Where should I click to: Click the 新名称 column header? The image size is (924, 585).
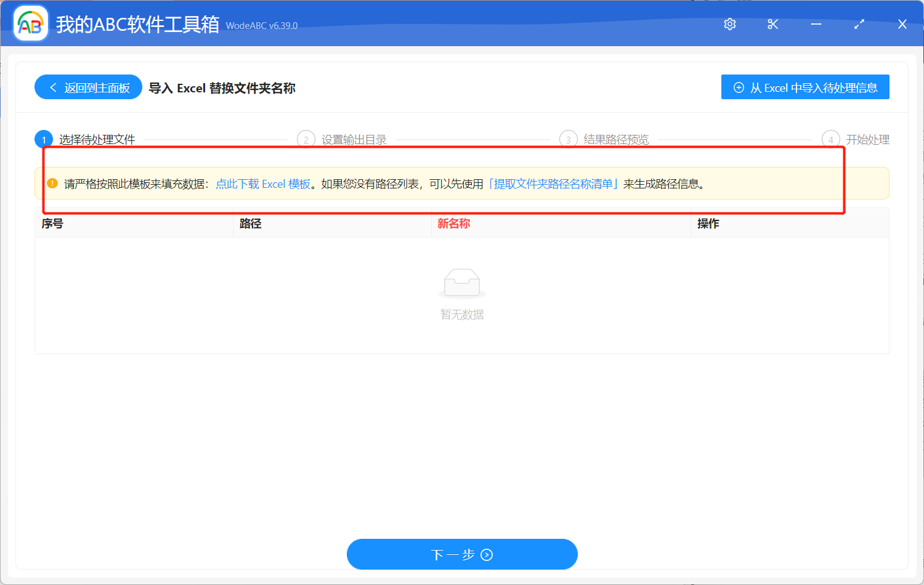click(454, 224)
